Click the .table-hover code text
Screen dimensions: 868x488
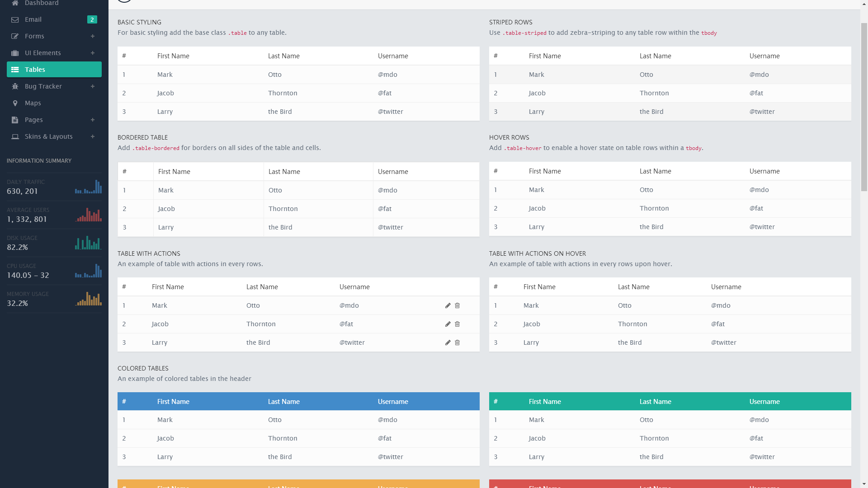coord(522,148)
